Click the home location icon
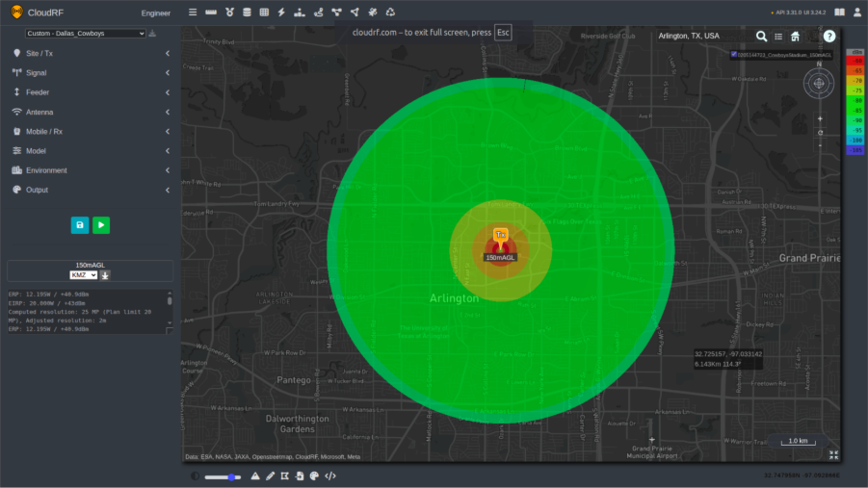 click(795, 36)
